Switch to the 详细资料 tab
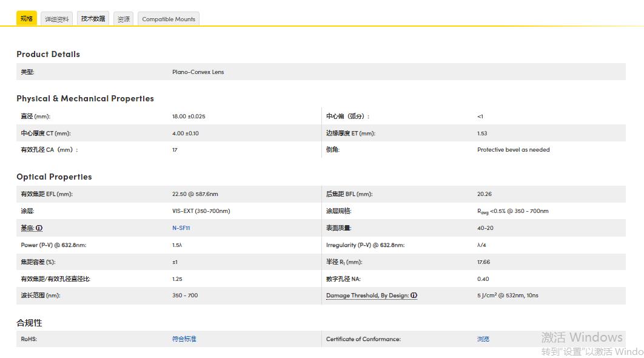Screen dimensions: 644x358 (56, 19)
